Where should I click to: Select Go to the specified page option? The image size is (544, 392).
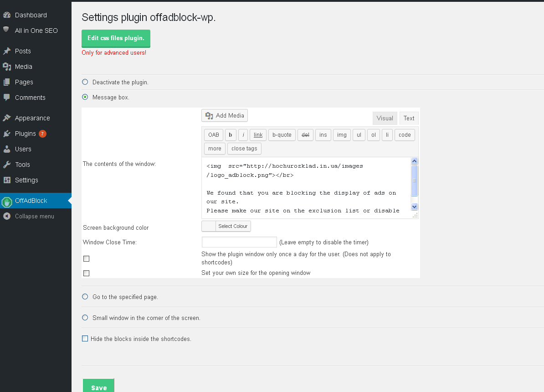(x=85, y=297)
